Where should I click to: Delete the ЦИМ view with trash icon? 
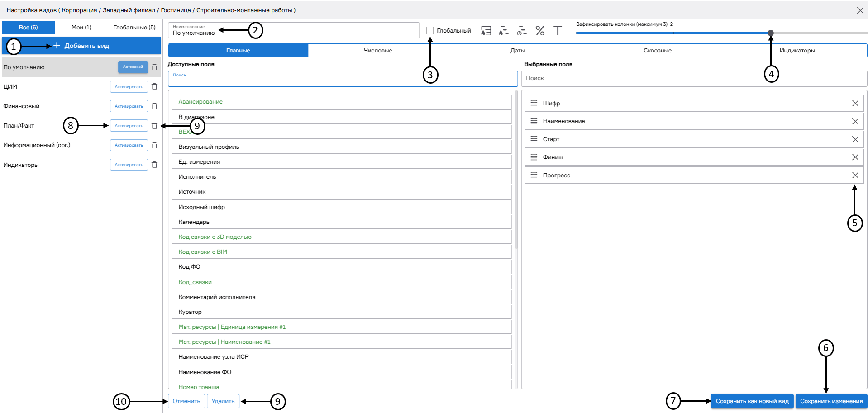[x=154, y=87]
